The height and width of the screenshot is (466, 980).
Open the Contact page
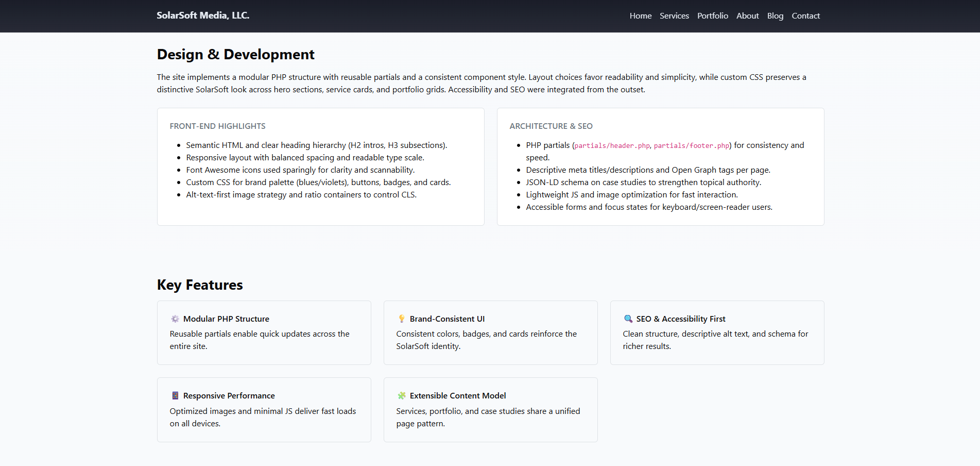[805, 15]
